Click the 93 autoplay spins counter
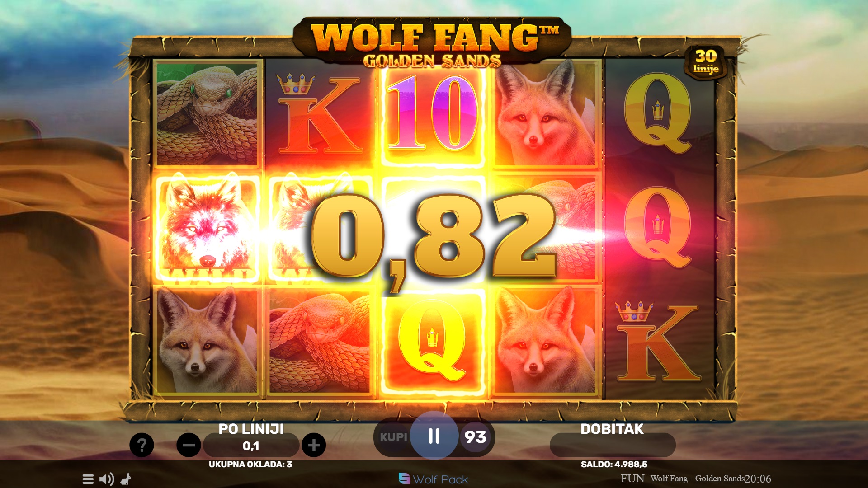The height and width of the screenshot is (488, 868). coord(475,437)
